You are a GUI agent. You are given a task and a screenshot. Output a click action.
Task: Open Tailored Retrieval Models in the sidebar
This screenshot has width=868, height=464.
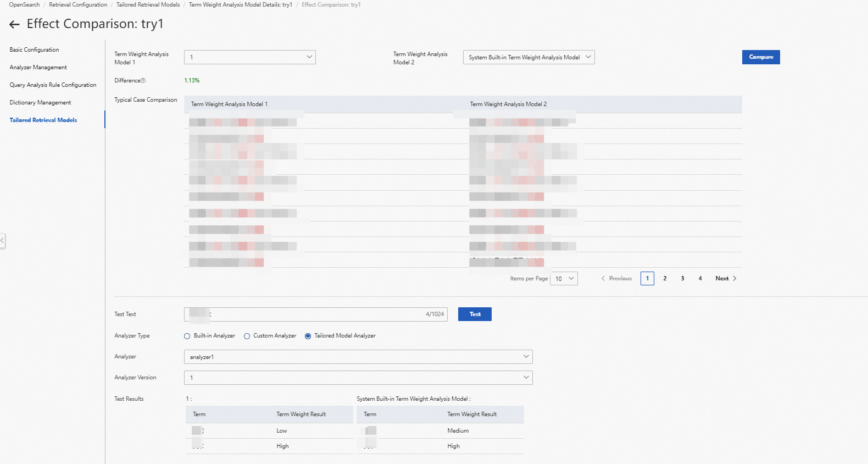[x=43, y=120]
